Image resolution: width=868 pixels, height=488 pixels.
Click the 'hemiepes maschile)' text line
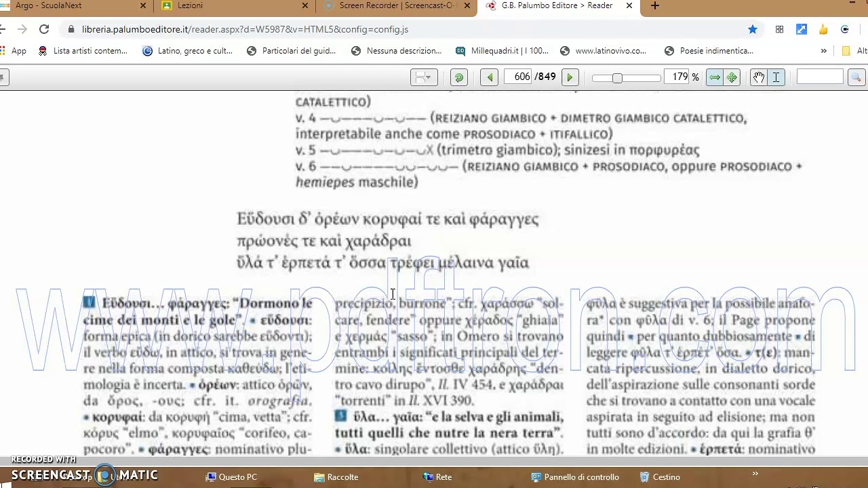tap(357, 182)
